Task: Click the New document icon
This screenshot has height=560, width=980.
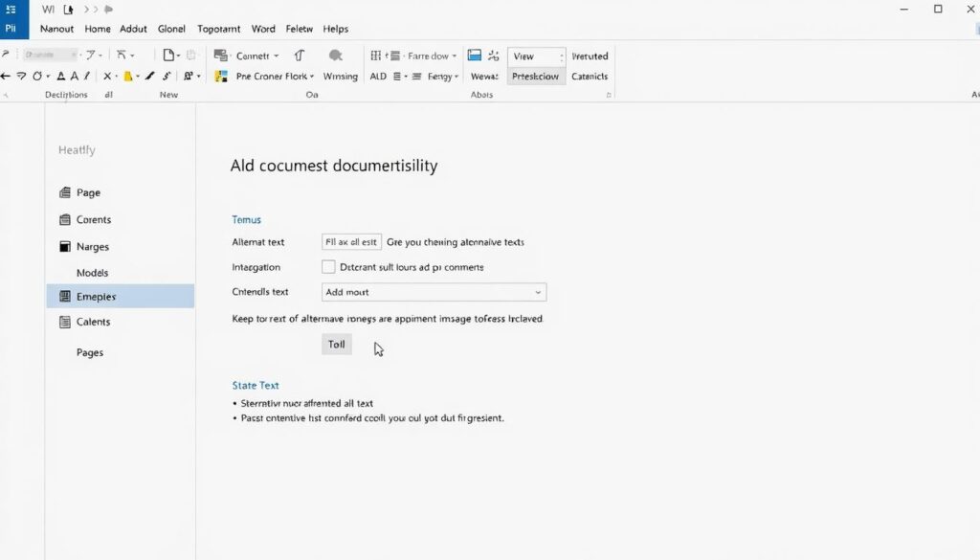Action: coord(167,55)
